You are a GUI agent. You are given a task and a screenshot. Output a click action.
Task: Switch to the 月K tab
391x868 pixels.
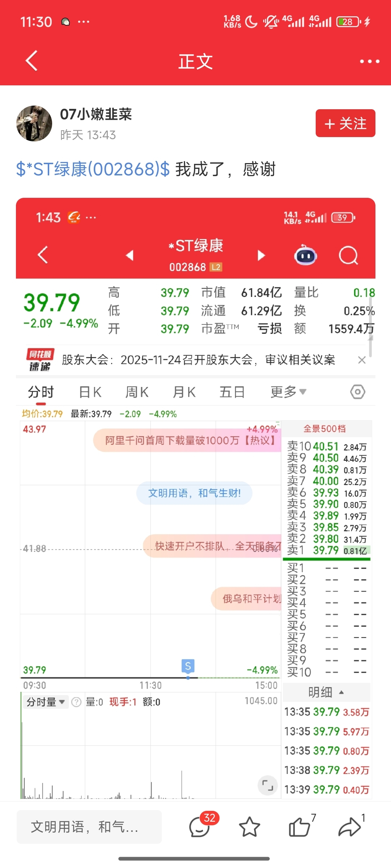184,392
